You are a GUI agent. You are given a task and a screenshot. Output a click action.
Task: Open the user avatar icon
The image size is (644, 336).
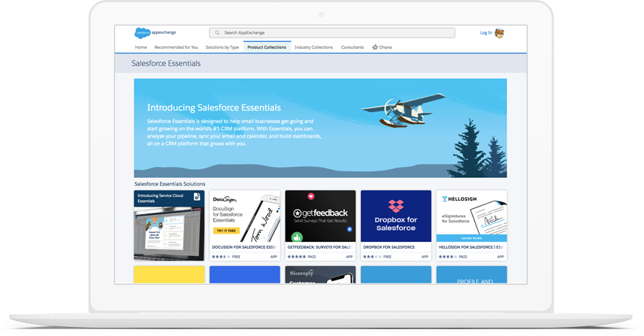(500, 33)
